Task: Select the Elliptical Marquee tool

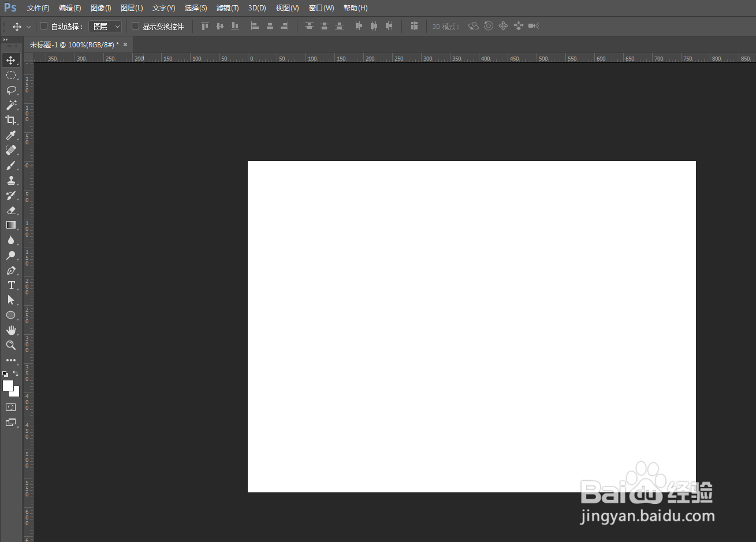Action: [x=11, y=75]
